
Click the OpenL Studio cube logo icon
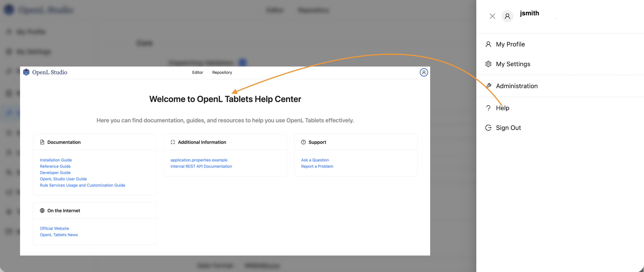pyautogui.click(x=26, y=72)
